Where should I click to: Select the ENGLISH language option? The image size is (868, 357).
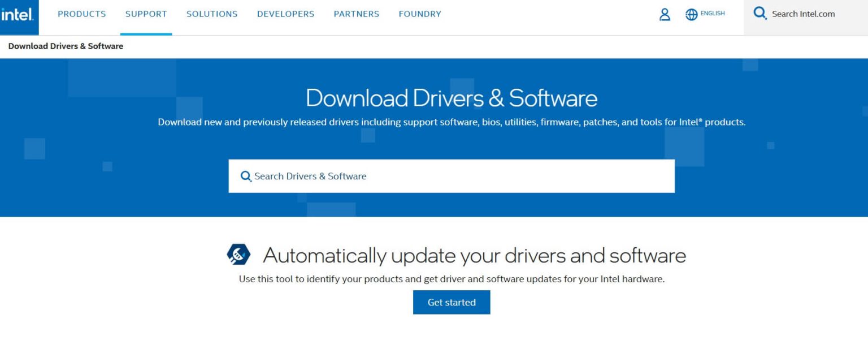[711, 14]
